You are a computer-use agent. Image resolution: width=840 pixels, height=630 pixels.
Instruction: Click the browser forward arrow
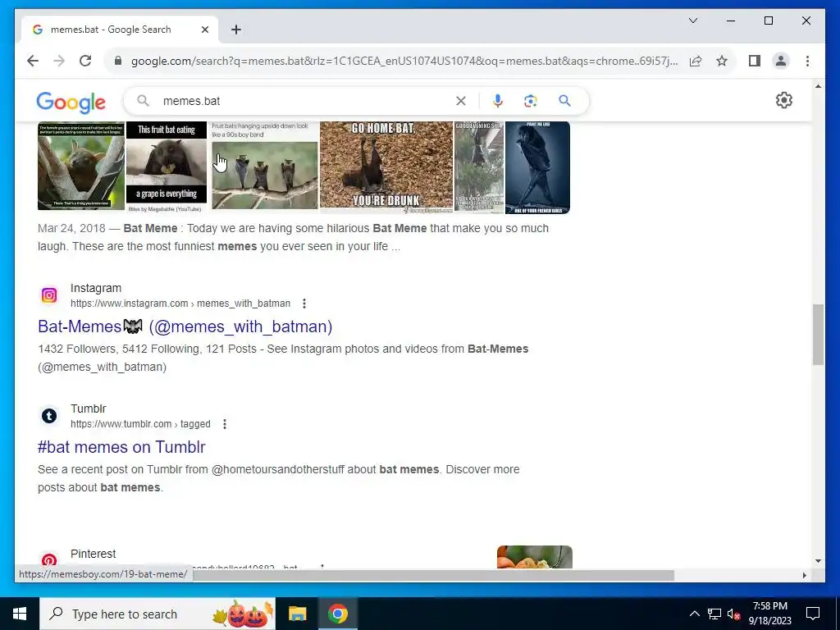pos(59,61)
